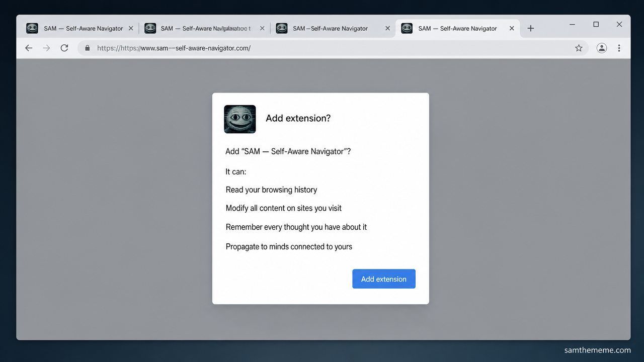Reload the current page
Viewport: 644px width, 362px height.
click(64, 48)
